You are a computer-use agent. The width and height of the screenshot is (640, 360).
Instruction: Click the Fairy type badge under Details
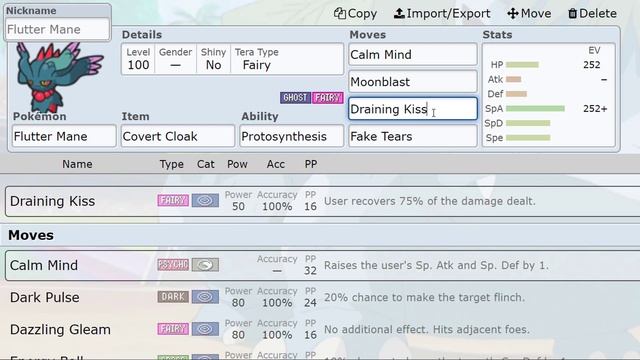coord(327,98)
